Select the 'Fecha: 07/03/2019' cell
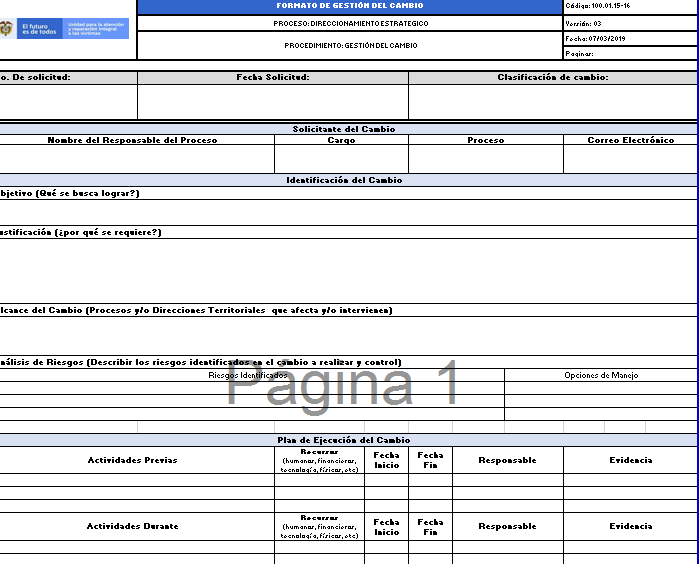Screen dimensions: 699x564 coord(630,39)
